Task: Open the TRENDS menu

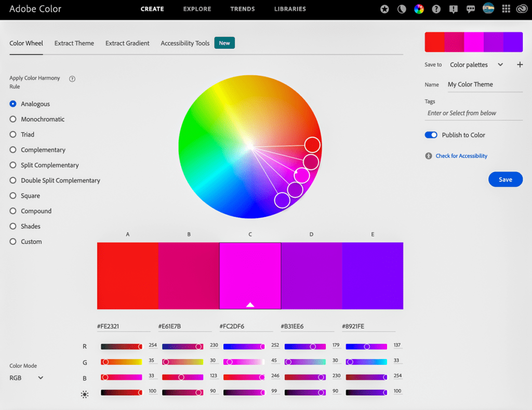Action: (243, 9)
